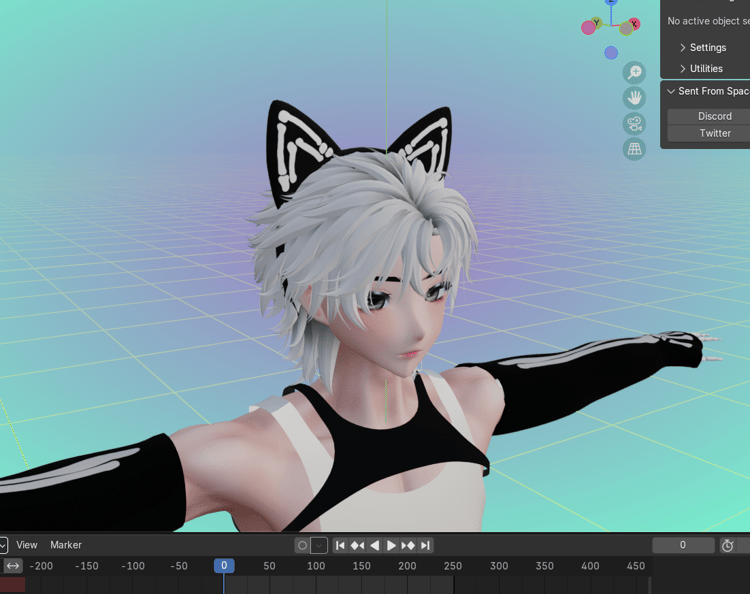Click the current frame number field

point(683,545)
